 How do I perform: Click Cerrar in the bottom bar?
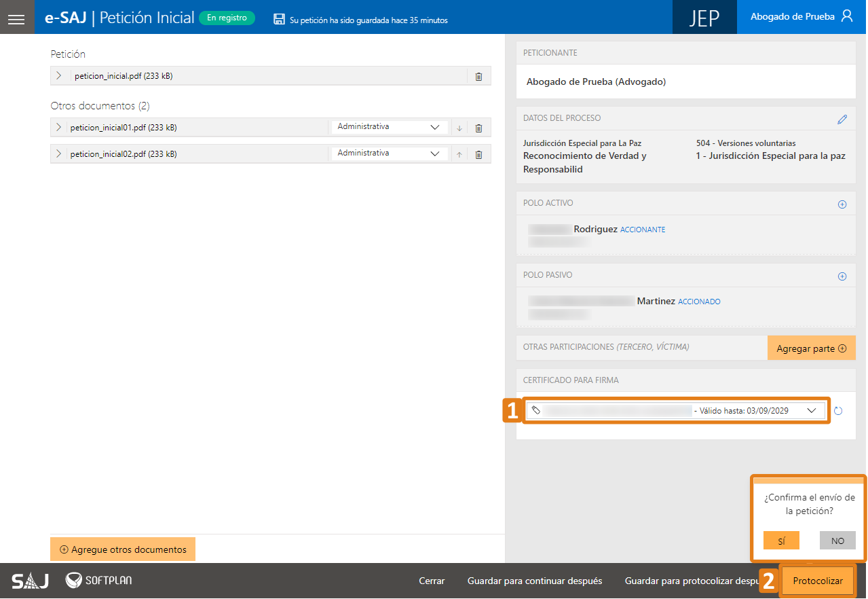click(x=432, y=581)
